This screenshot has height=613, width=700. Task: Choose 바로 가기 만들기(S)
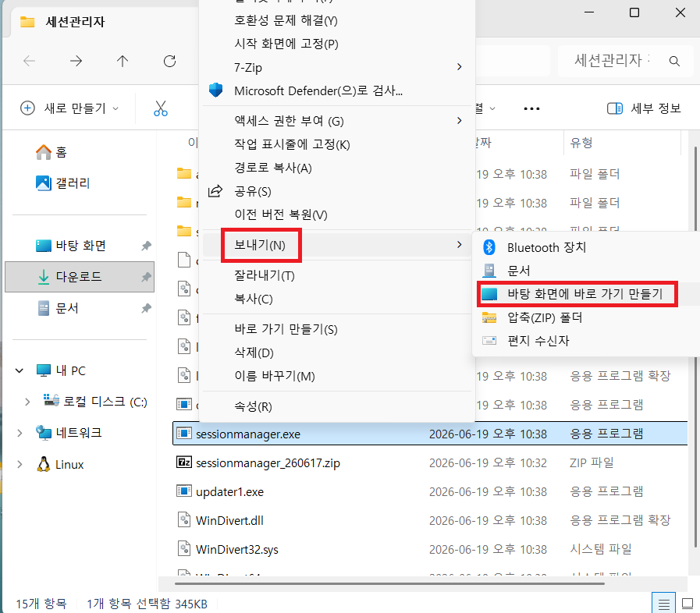[336, 329]
